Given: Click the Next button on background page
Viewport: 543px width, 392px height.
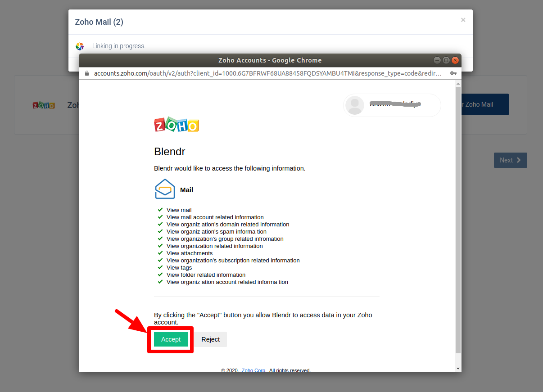Looking at the screenshot, I should pos(510,160).
